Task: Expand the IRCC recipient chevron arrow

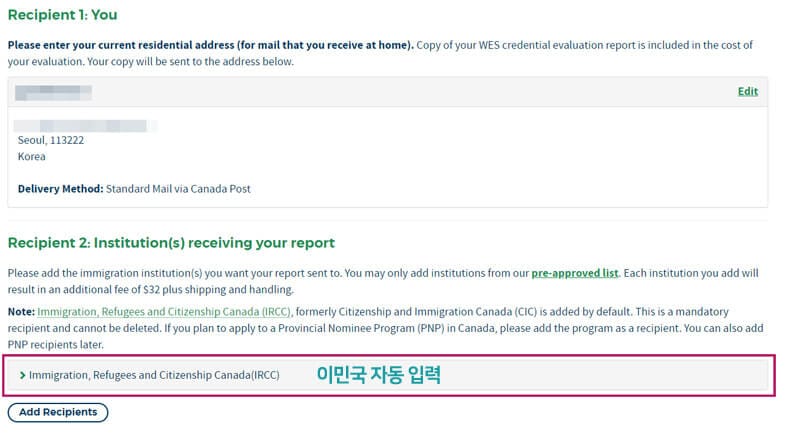Action: 22,375
